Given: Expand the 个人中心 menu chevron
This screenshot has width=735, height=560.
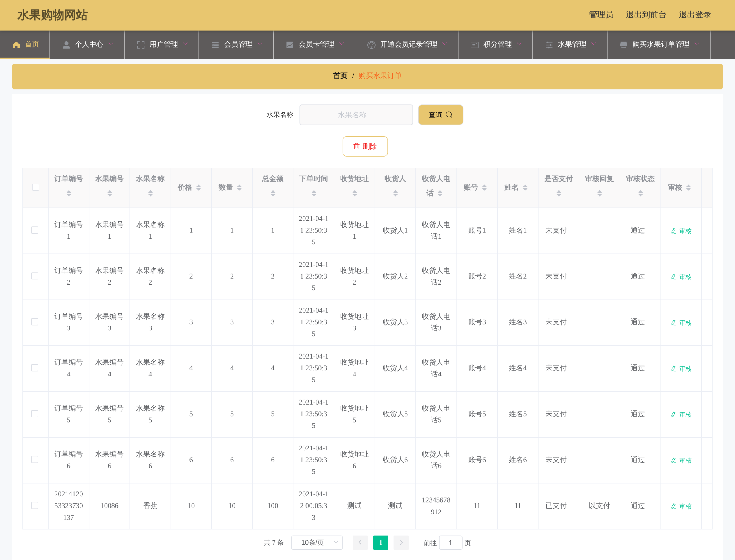Looking at the screenshot, I should pos(111,44).
